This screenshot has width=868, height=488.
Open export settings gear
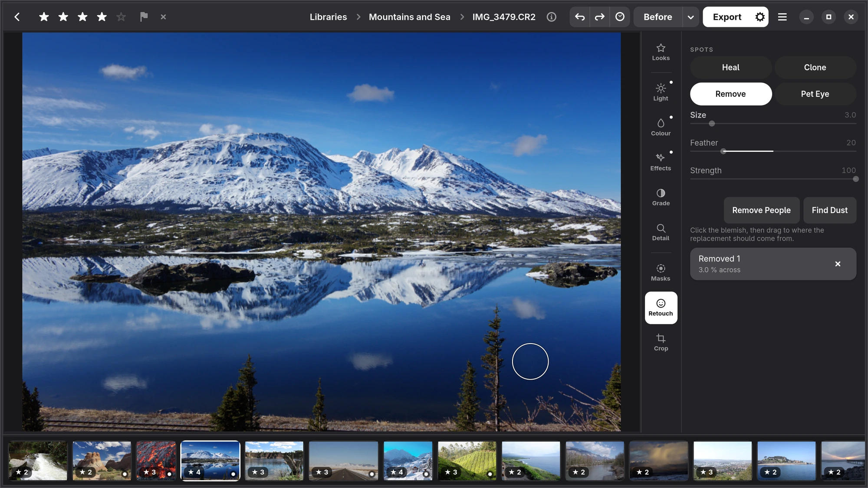759,17
